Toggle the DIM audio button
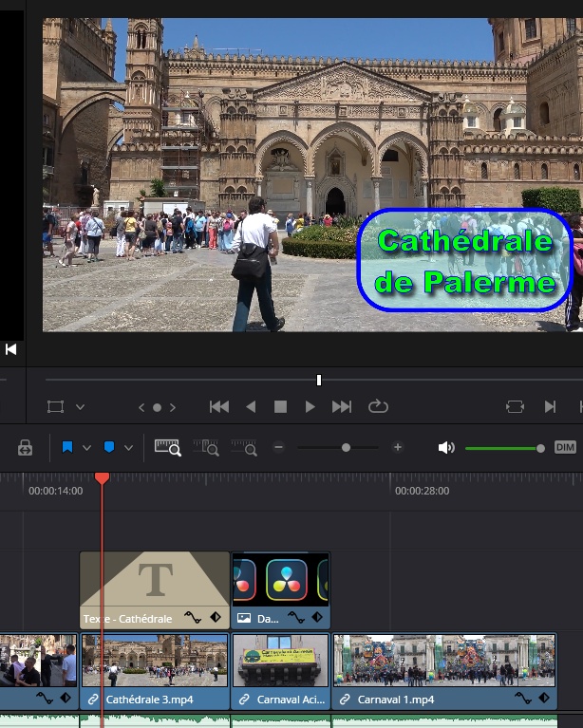Screen dimensions: 583x728 565,447
